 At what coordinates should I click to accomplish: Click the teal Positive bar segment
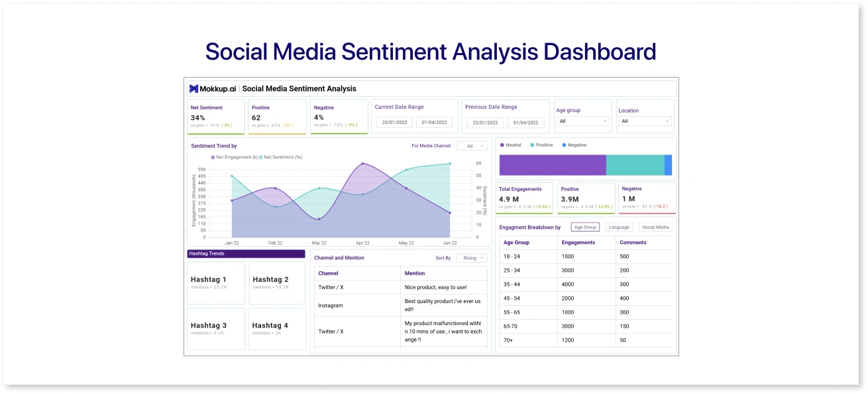pos(635,165)
